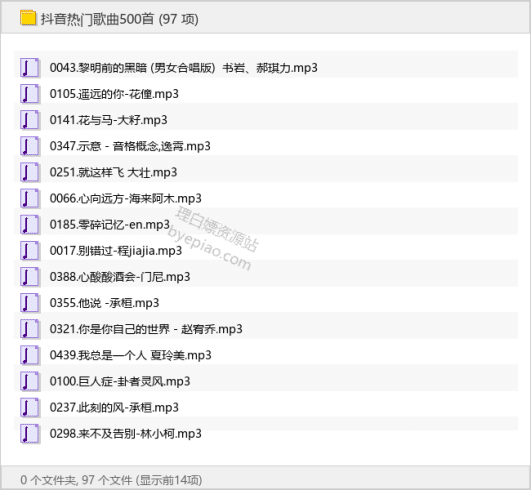Click music icon next to 0347.示意 file
Viewport: 531px width, 490px height.
[30, 146]
